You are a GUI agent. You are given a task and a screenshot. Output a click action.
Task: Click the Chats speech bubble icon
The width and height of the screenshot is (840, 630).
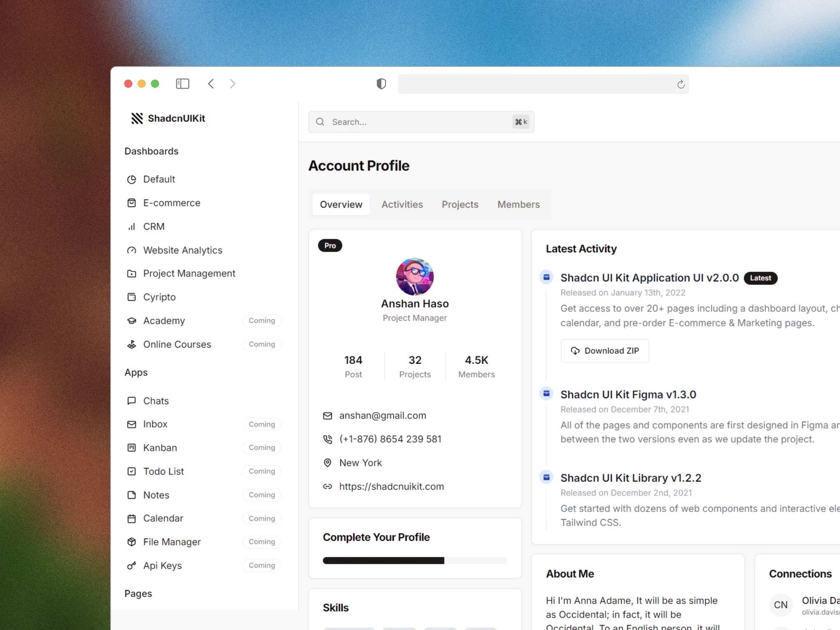(132, 401)
